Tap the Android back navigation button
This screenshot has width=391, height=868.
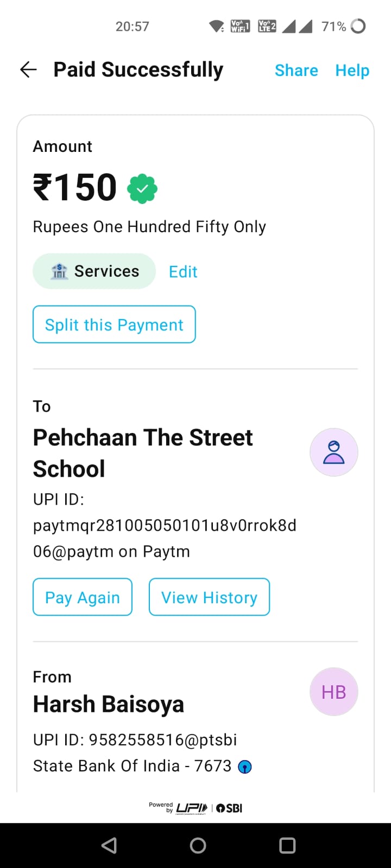pyautogui.click(x=109, y=845)
